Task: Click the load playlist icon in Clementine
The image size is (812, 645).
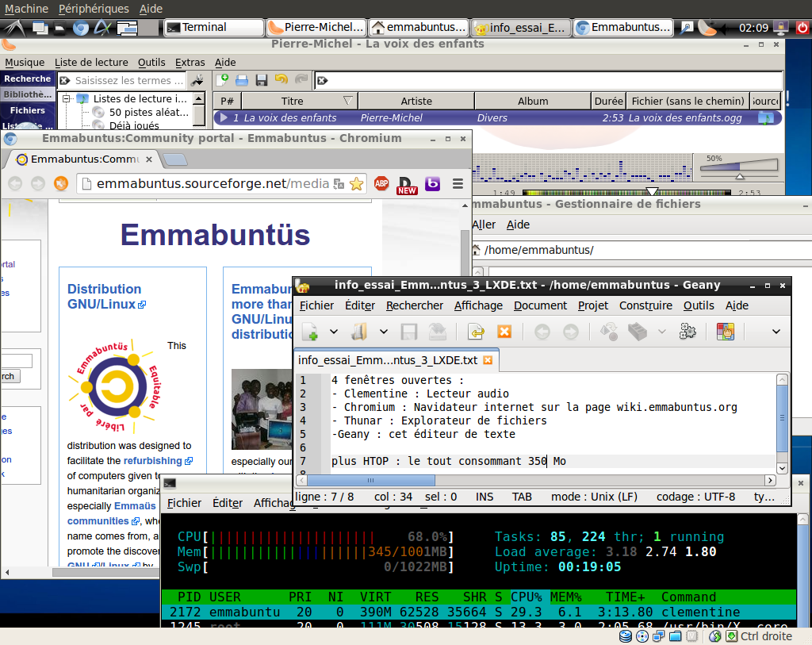Action: click(242, 80)
